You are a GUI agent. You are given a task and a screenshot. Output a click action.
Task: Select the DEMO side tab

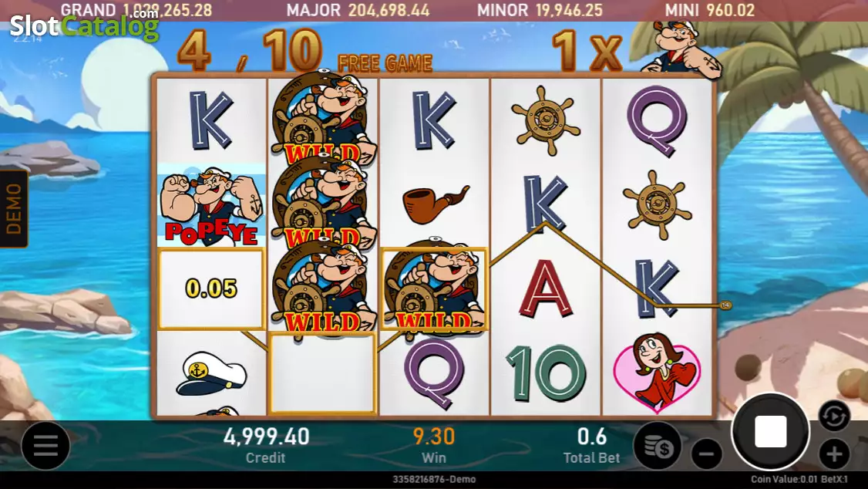(x=14, y=209)
